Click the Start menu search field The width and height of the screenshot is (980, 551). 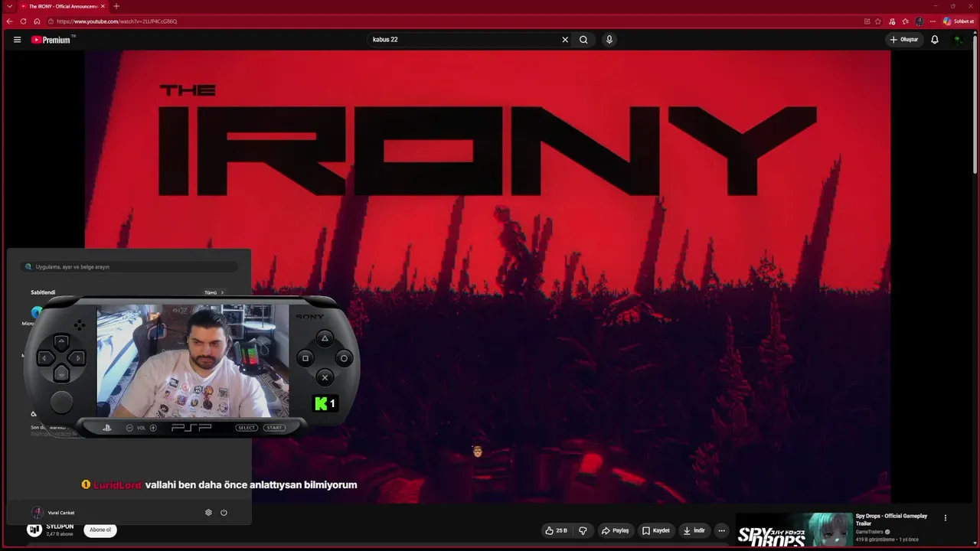pyautogui.click(x=129, y=266)
